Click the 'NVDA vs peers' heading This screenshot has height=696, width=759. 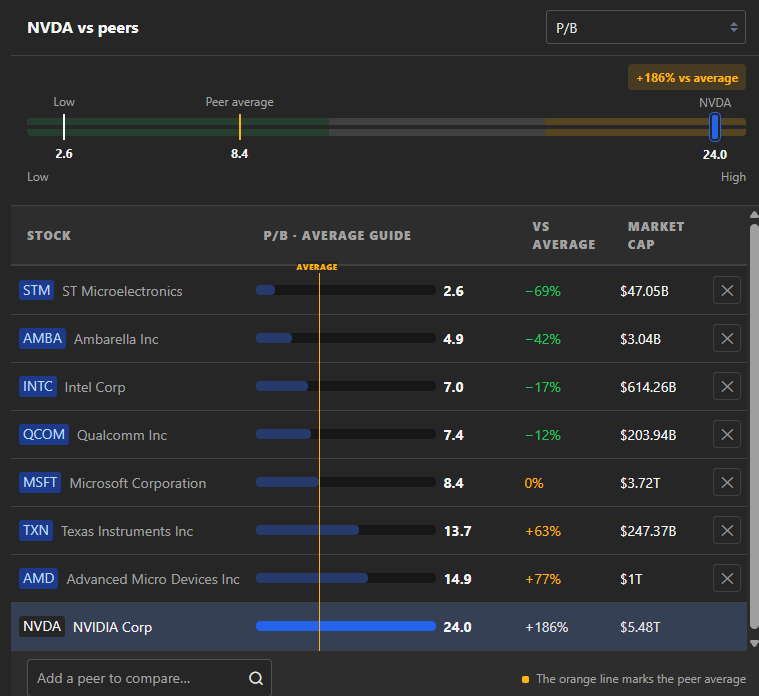coord(83,28)
